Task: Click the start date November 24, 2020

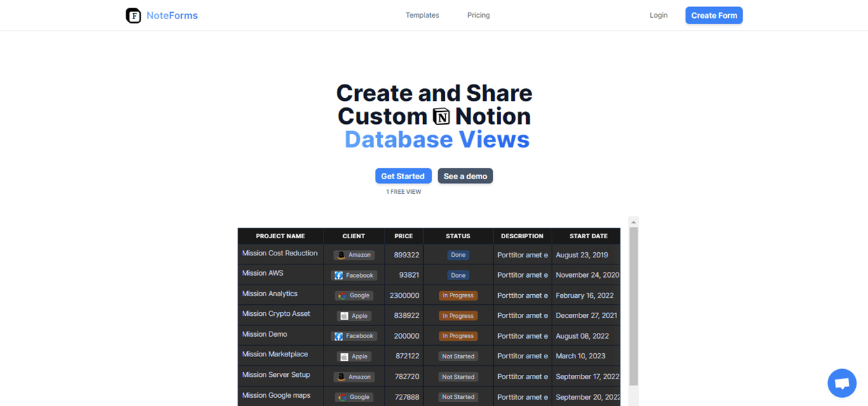Action: pos(587,275)
